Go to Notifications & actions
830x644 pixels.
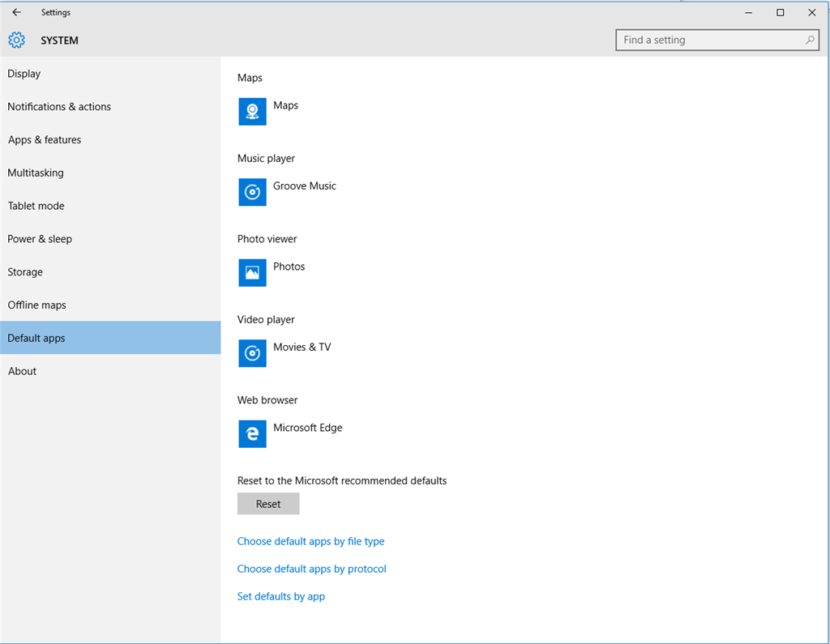[59, 107]
